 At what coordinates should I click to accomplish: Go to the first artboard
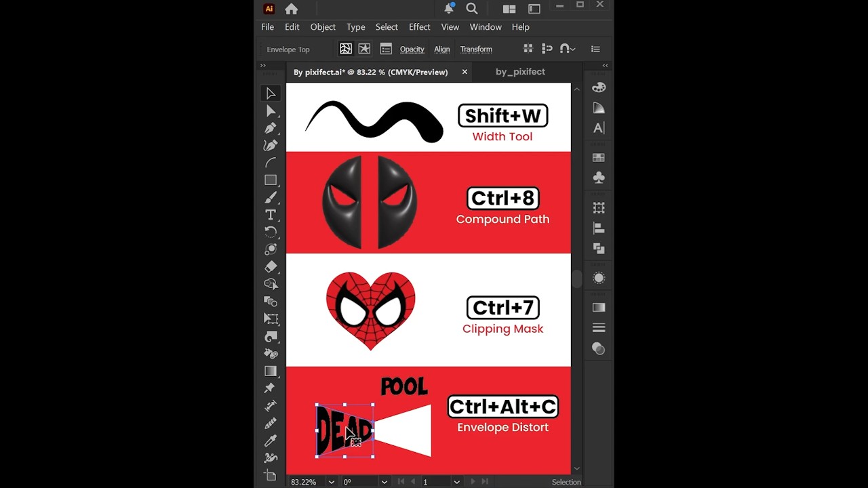coord(401,482)
